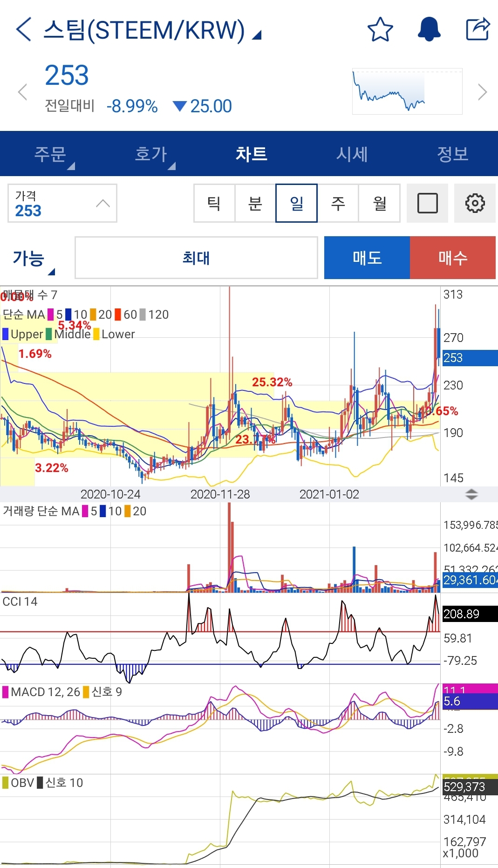Click the Upper band blue swatch
This screenshot has width=498, height=868.
tap(5, 335)
